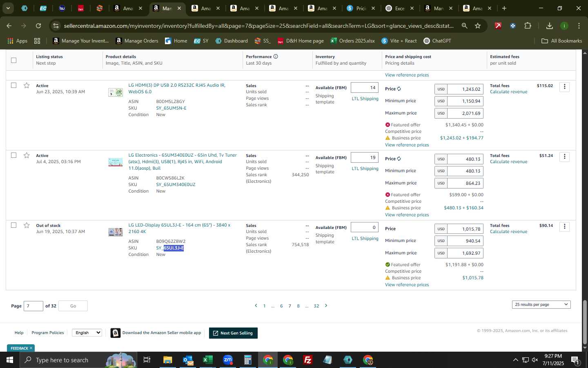Open options menu for $51.24 fees row

pyautogui.click(x=564, y=157)
